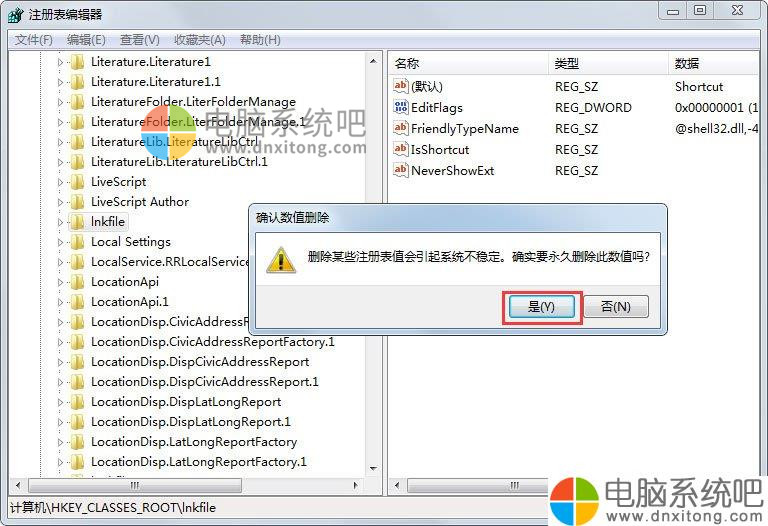Expand the LocationApi key
This screenshot has width=768, height=526.
pyautogui.click(x=60, y=282)
